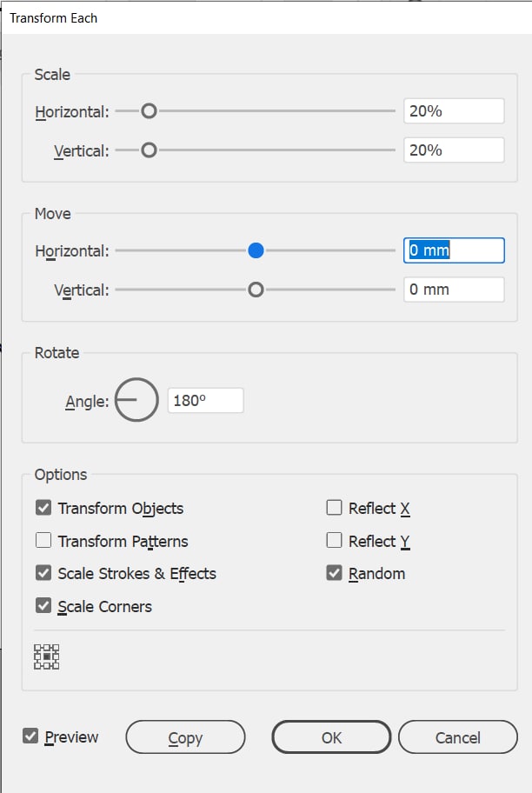Disable the Random checkbox
The height and width of the screenshot is (793, 532).
tap(335, 572)
